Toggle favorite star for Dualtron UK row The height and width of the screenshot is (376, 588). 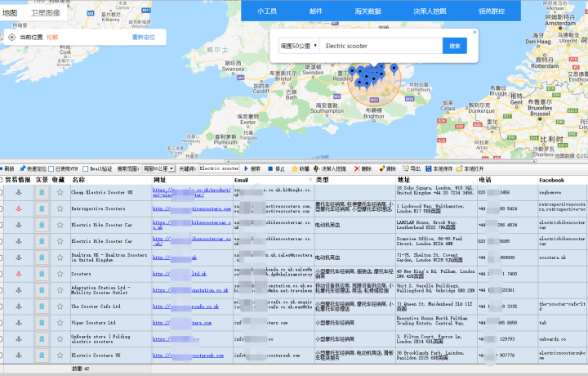tap(60, 257)
